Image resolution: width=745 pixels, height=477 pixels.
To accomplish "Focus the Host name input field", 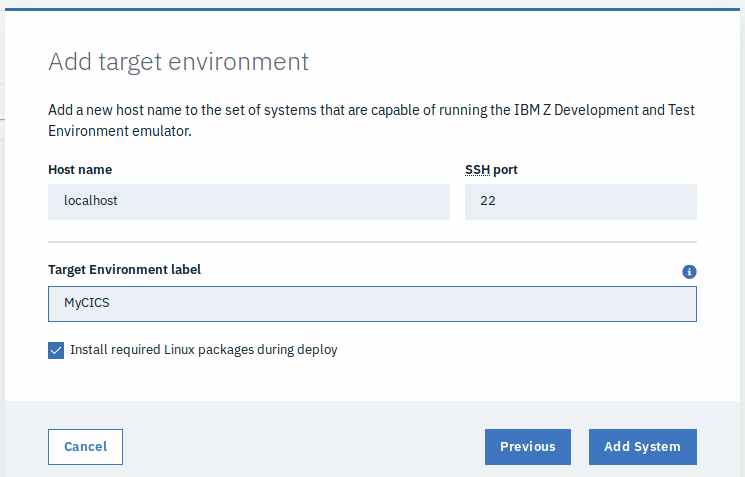I will click(x=249, y=201).
